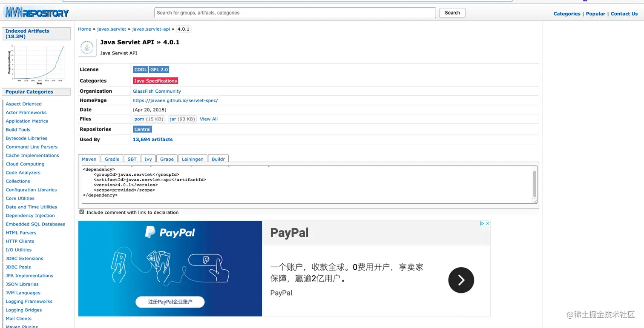Open the Bytecode Libraries category

click(x=26, y=138)
